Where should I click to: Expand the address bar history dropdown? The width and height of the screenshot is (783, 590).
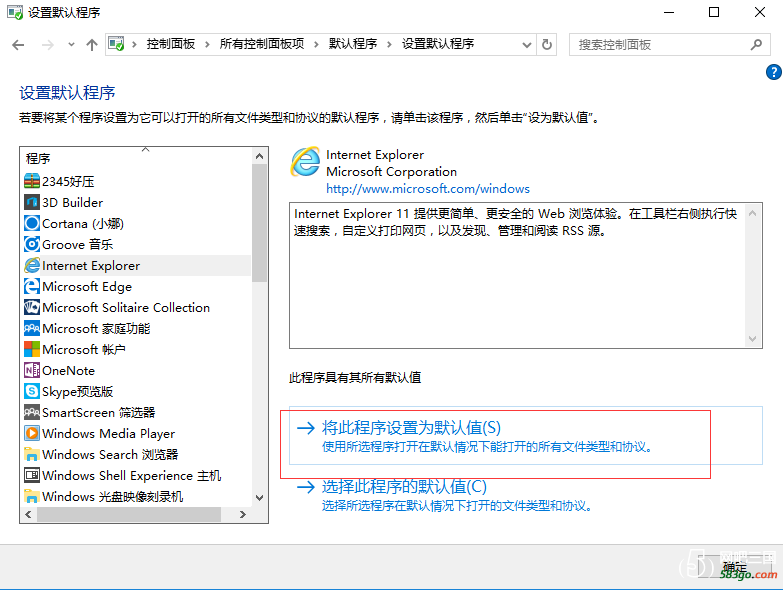pyautogui.click(x=527, y=44)
